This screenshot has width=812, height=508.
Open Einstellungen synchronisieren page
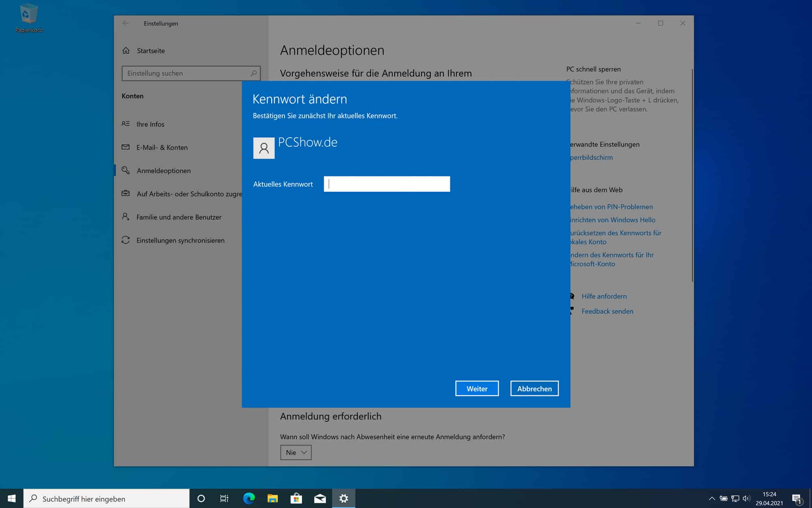coord(173,240)
